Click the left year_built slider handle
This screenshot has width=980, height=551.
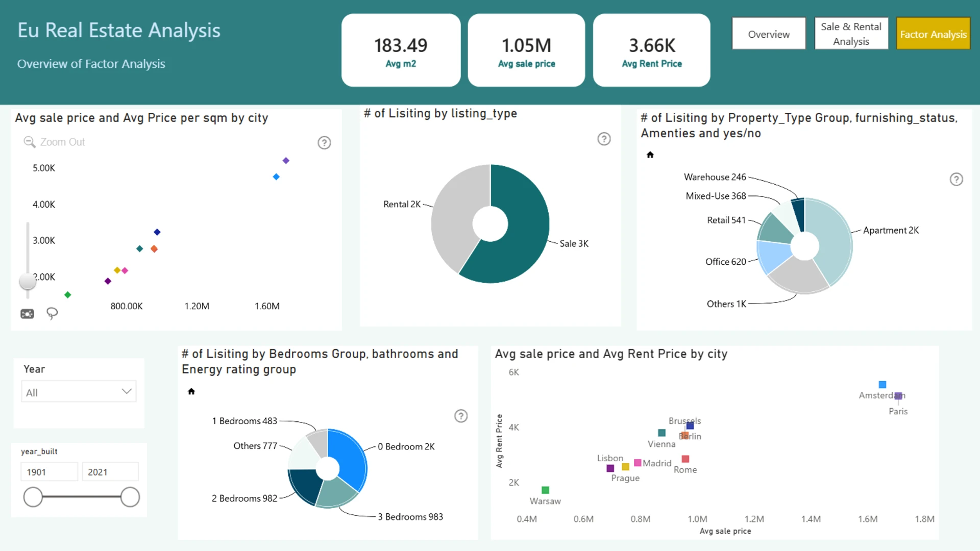[x=33, y=497]
